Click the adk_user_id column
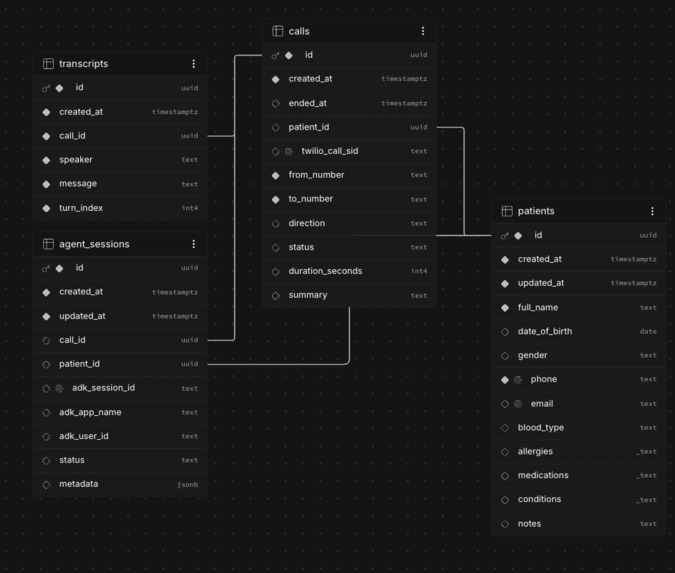Viewport: 675px width, 573px height. pyautogui.click(x=120, y=436)
